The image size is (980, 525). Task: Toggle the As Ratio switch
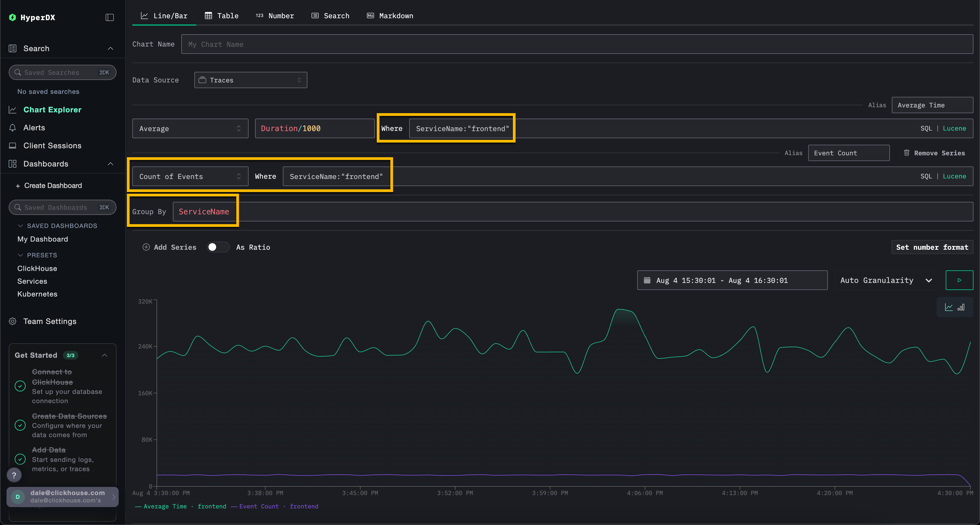tap(218, 247)
